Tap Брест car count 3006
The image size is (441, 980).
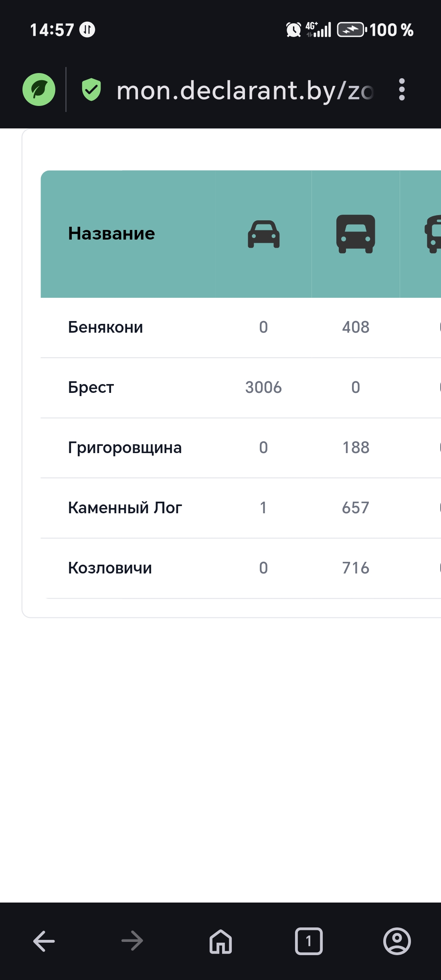point(263,388)
